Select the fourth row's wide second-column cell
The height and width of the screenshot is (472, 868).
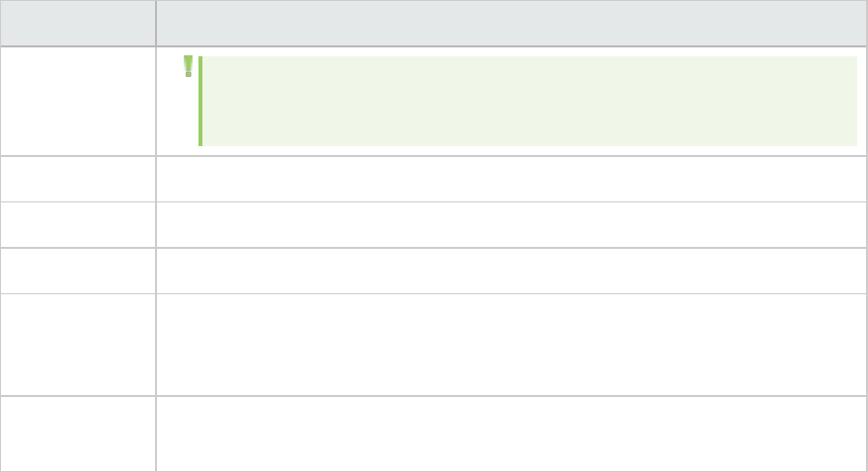point(511,272)
